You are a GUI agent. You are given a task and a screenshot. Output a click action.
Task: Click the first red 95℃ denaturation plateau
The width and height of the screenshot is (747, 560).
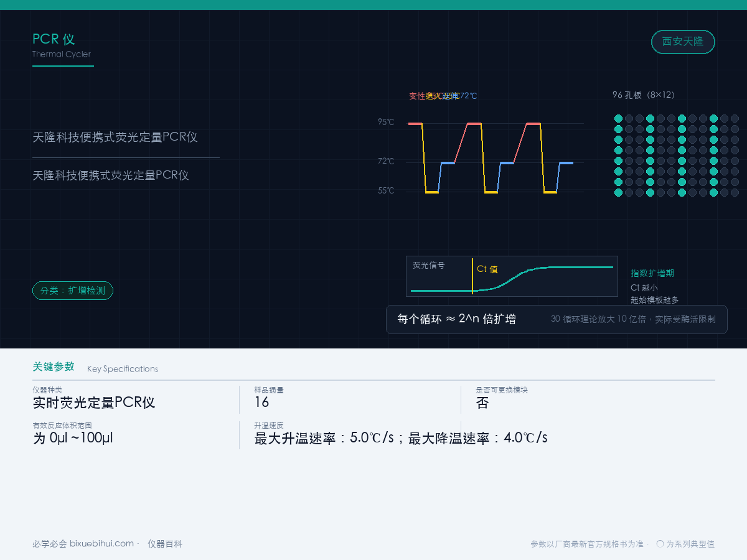(415, 124)
